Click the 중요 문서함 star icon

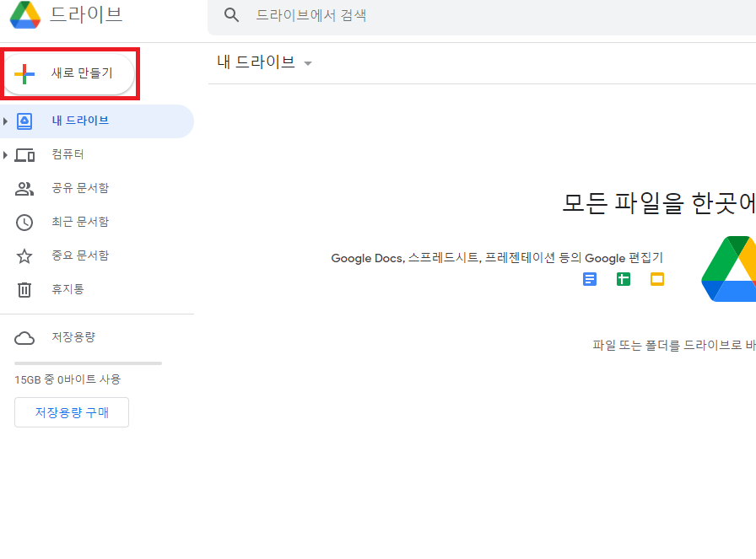(x=24, y=255)
